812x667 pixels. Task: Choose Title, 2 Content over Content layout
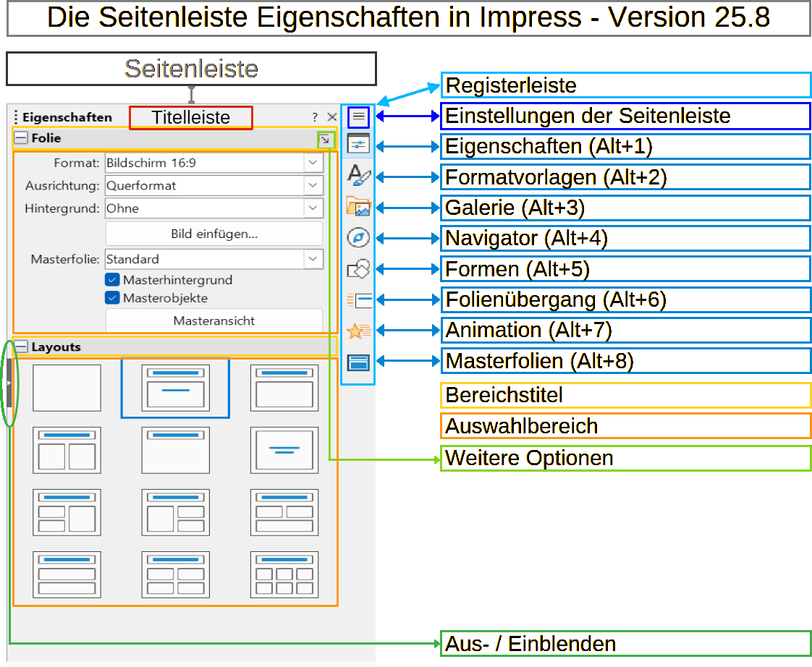[284, 512]
